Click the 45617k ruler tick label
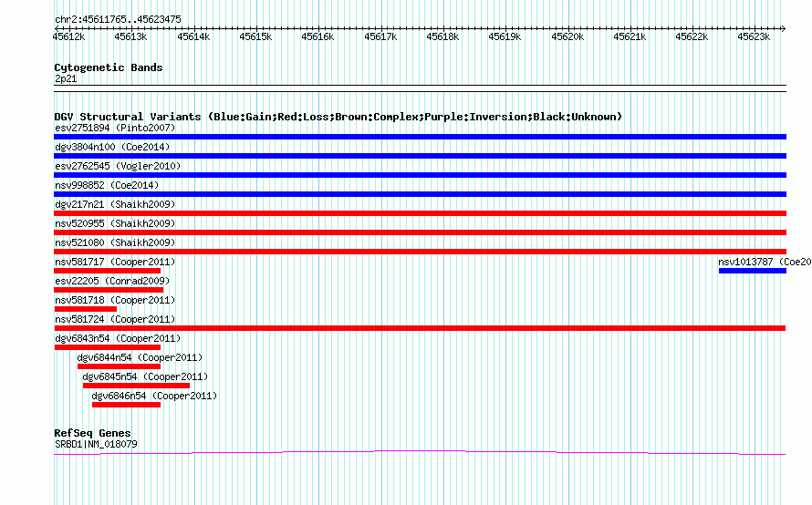 click(x=380, y=36)
